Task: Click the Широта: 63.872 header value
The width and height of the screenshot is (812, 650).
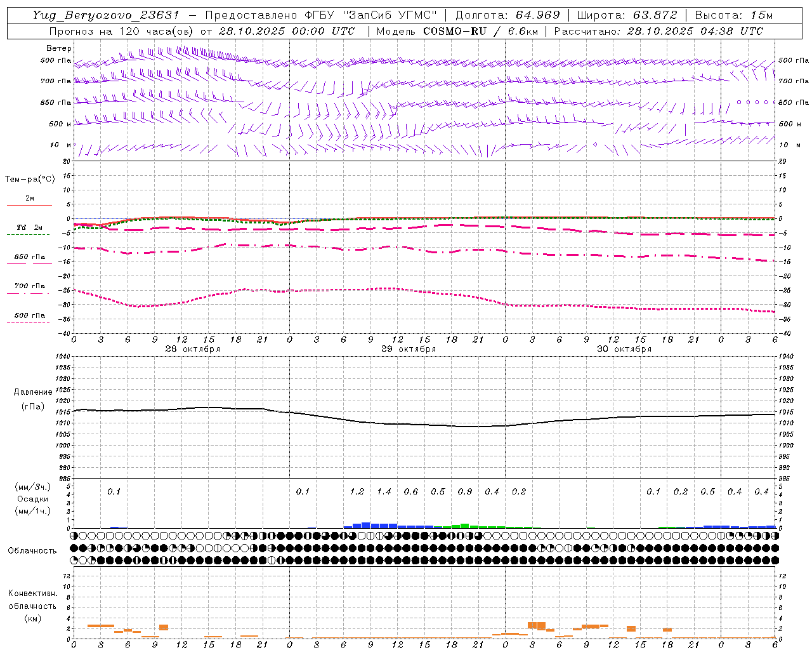Action: coord(627,15)
